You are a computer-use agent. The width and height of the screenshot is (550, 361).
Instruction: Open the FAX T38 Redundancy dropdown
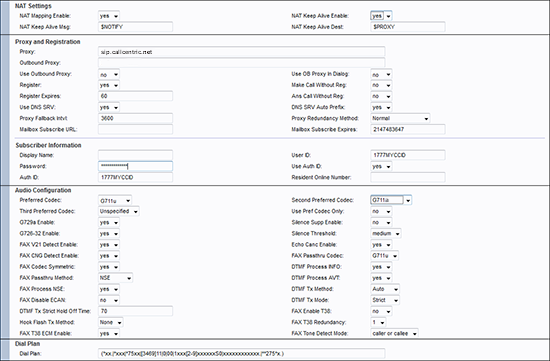point(378,322)
